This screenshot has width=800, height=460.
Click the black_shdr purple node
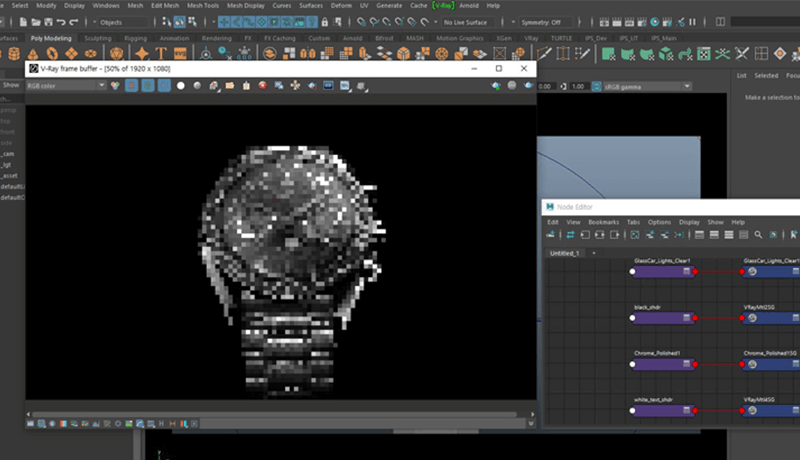pos(663,318)
